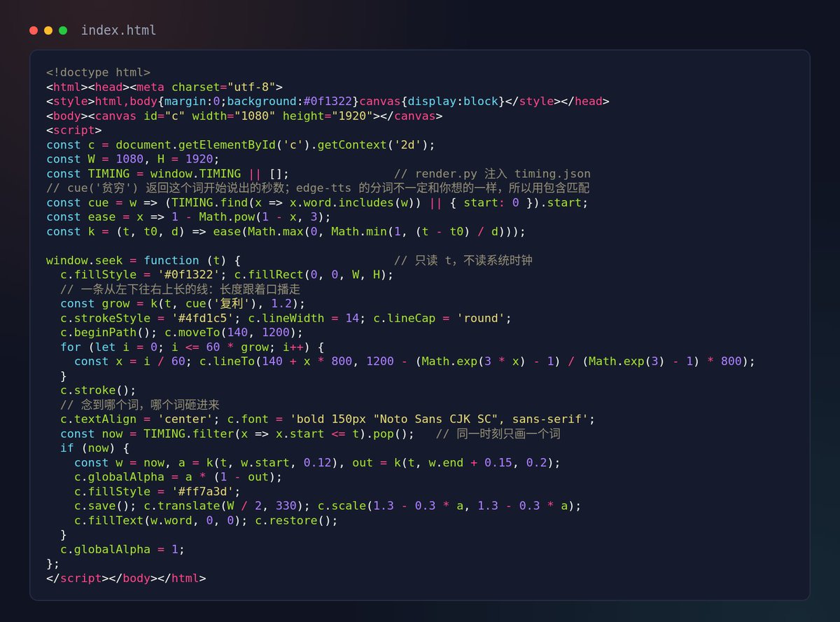This screenshot has height=622, width=840.
Task: Click the c.fillStyle = '#ff7a3d' line
Action: (x=157, y=492)
